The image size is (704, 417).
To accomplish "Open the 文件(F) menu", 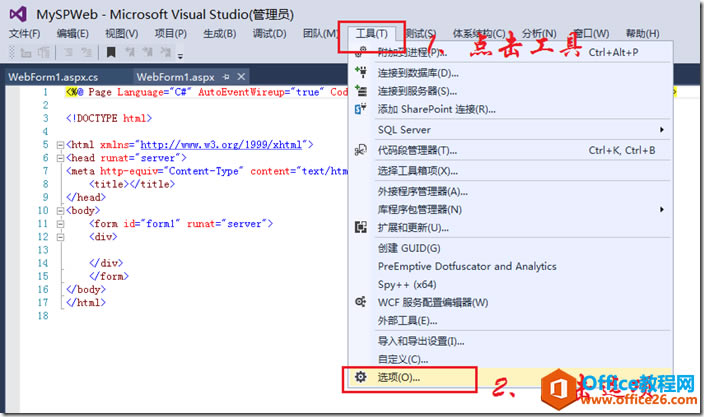I will [x=25, y=34].
